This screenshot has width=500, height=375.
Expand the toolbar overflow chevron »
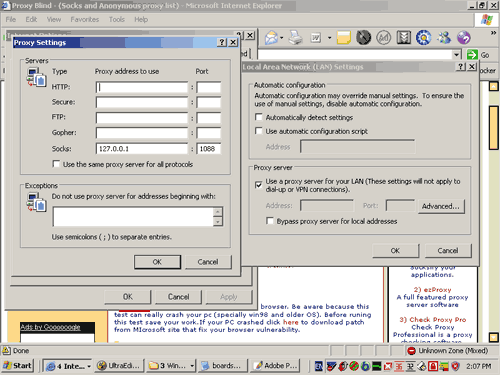click(493, 33)
